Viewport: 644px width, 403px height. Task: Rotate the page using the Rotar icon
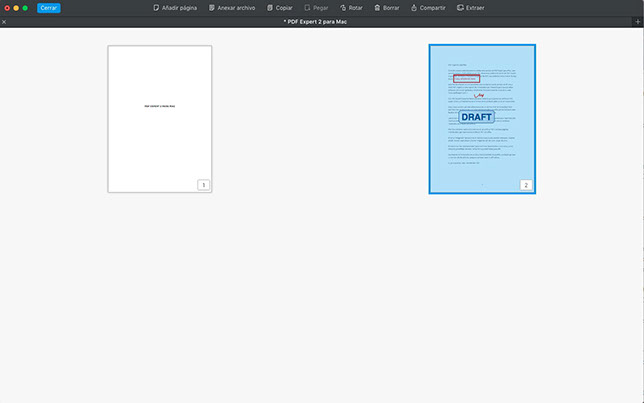(341, 8)
